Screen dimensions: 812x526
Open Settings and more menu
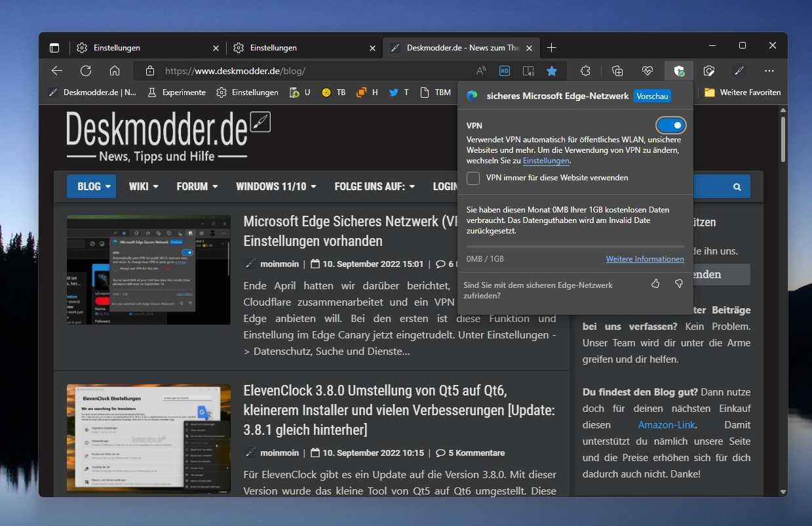(x=769, y=71)
